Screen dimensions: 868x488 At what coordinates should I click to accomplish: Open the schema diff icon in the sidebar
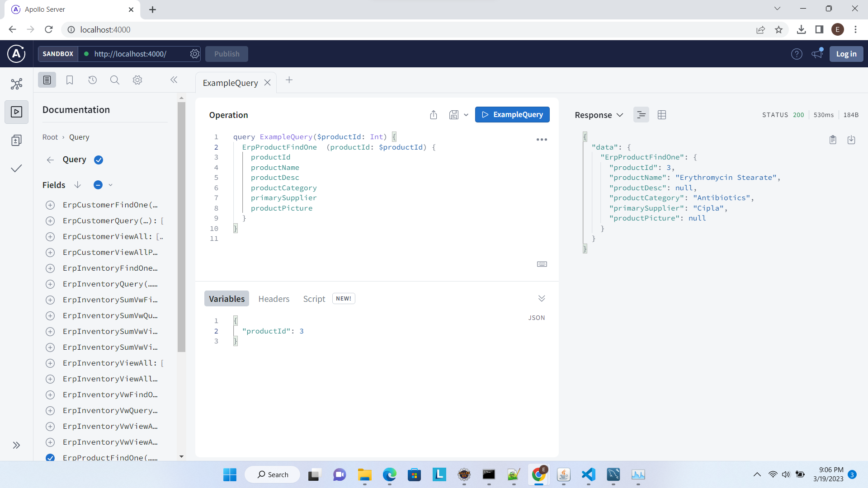click(17, 141)
